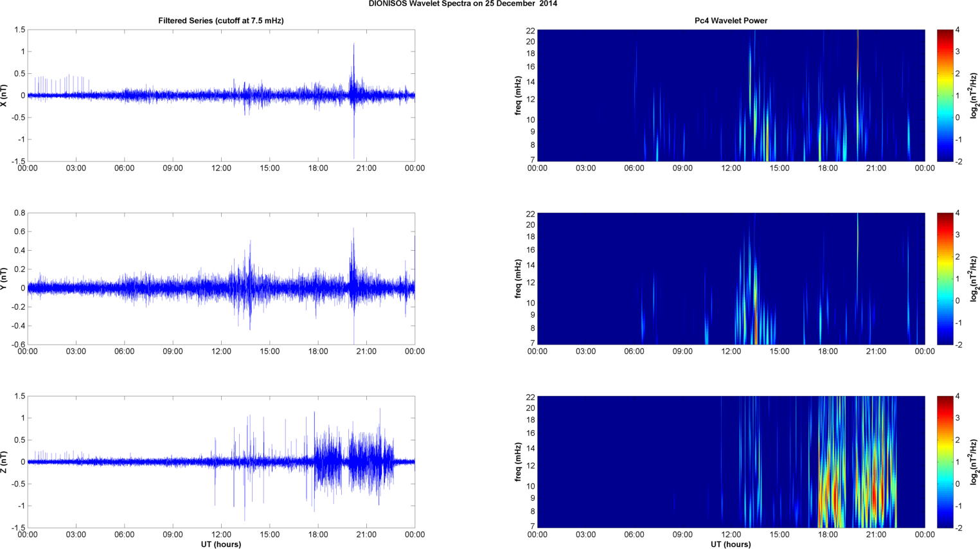This screenshot has height=549, width=980.
Task: Select the X component filtered time series plot
Action: (221, 95)
